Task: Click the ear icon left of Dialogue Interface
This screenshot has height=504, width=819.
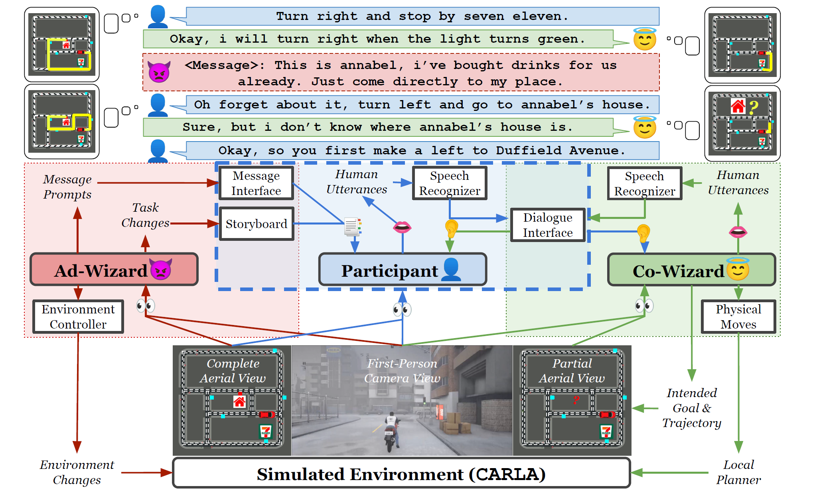Action: tap(451, 229)
